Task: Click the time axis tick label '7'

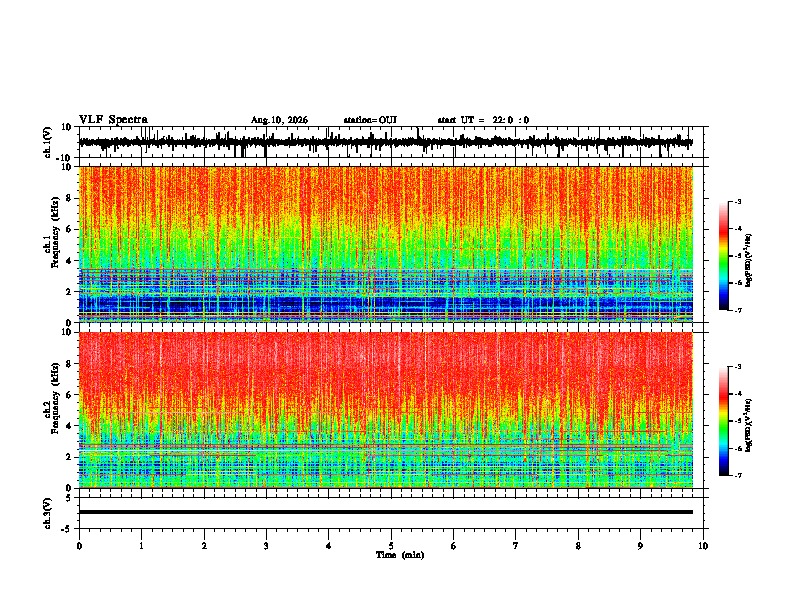Action: click(x=516, y=546)
